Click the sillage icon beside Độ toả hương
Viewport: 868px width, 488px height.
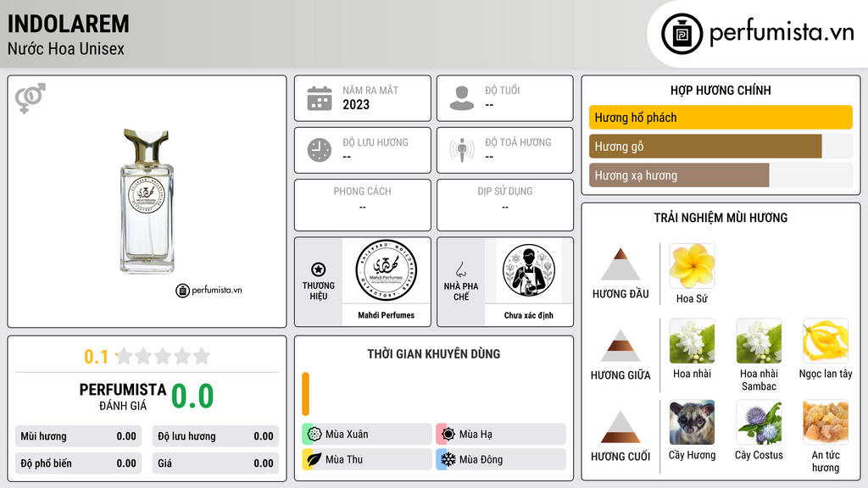[462, 150]
